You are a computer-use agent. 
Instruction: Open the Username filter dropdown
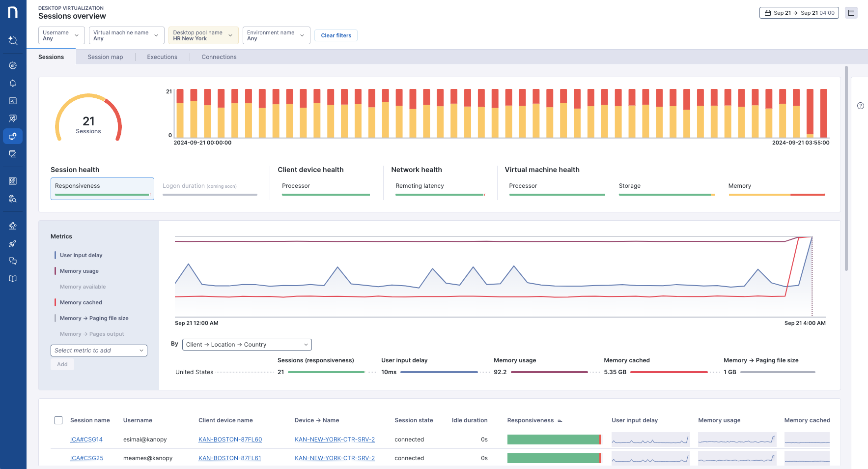(61, 35)
